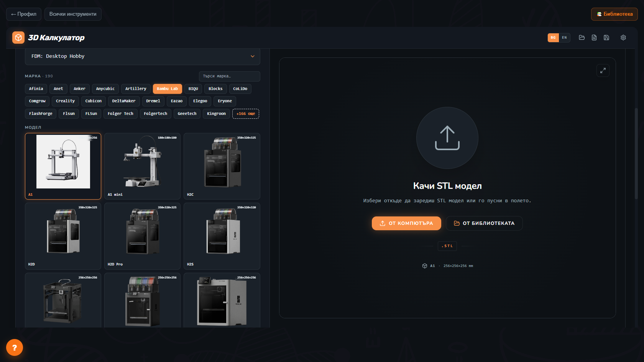Screen dimensions: 644x362
Task: Select BG language toggle
Action: pos(553,38)
